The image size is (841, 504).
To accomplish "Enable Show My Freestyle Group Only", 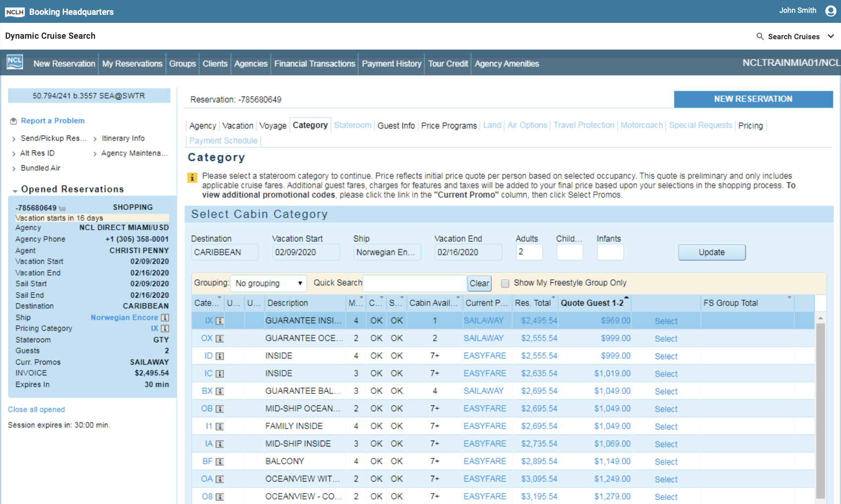I will click(x=505, y=283).
